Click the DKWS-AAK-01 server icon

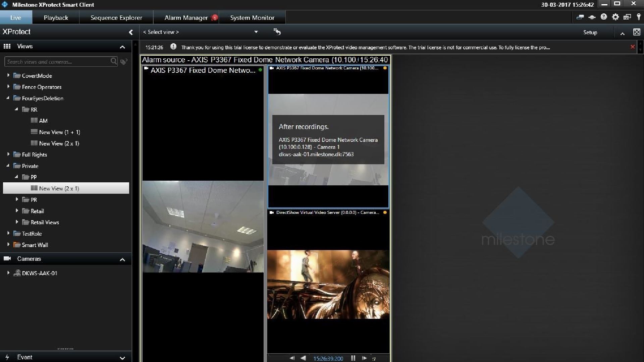(17, 273)
